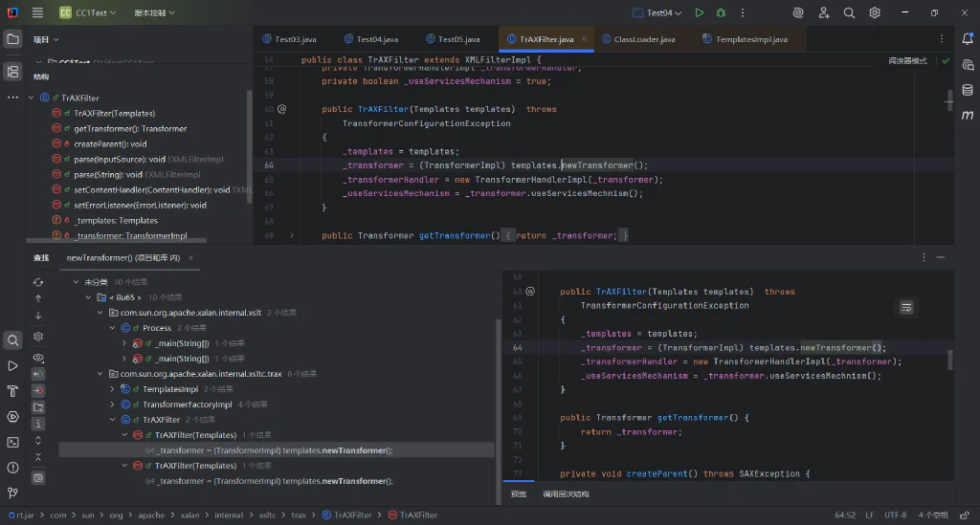This screenshot has width=980, height=525.
Task: Toggle soft-wrap icon in preview pane
Action: 906,307
